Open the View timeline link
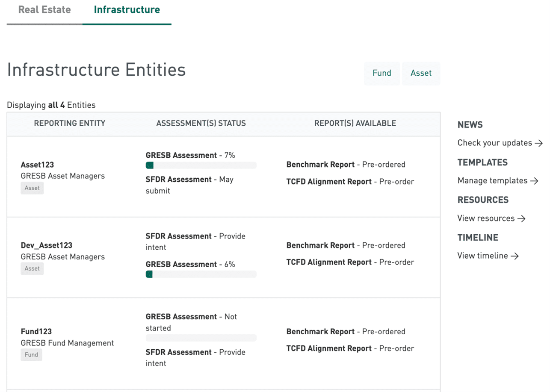The height and width of the screenshot is (392, 550). (x=488, y=256)
